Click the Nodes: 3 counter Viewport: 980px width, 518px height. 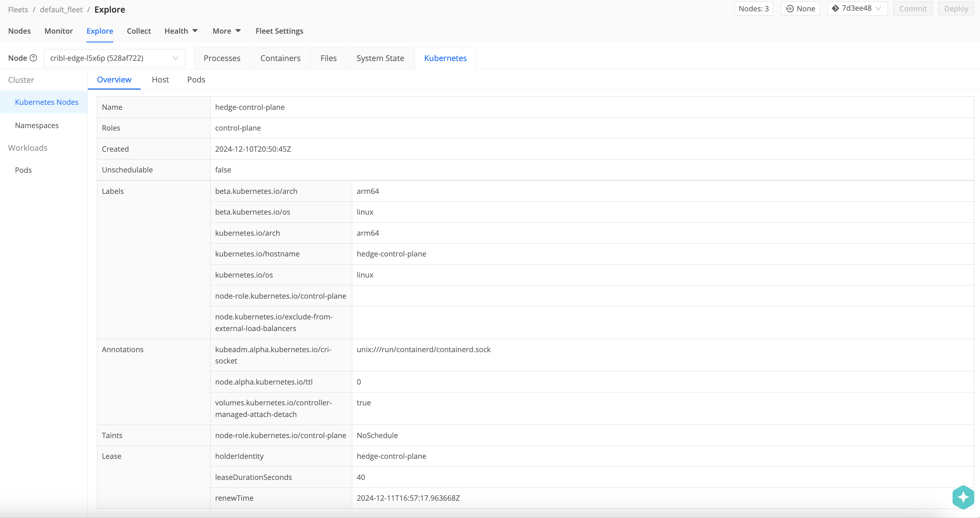pos(754,8)
